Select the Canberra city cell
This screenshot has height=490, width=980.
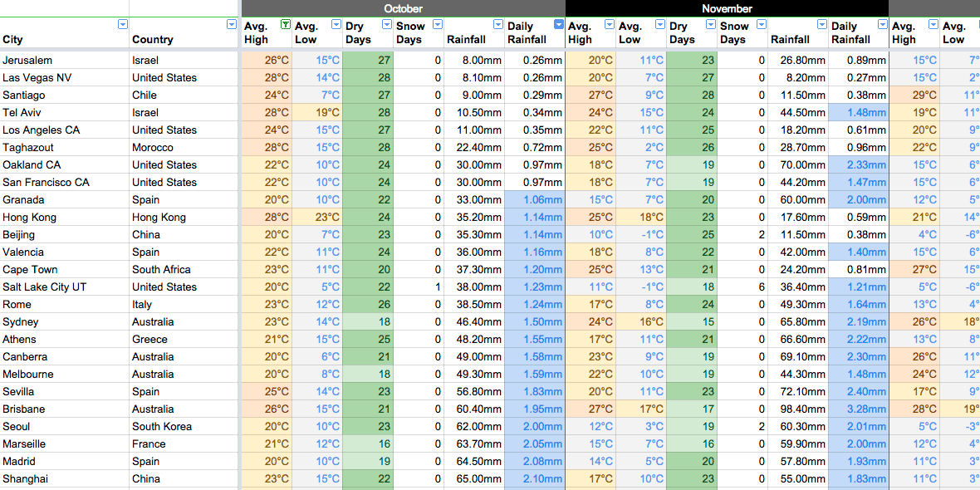[x=65, y=357]
